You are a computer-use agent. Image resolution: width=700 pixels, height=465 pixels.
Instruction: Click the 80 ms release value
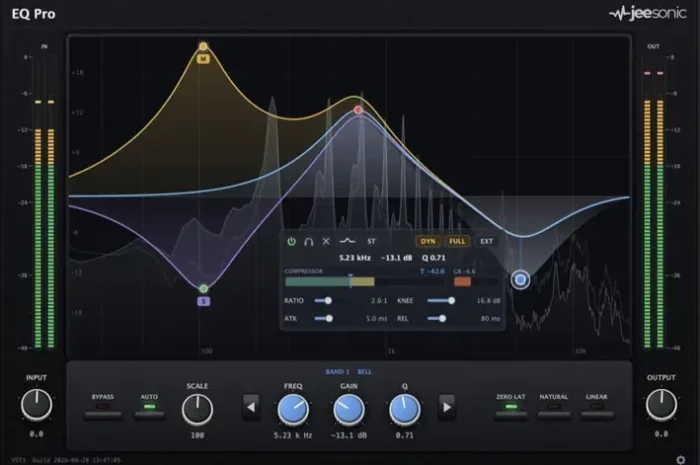[x=490, y=319]
